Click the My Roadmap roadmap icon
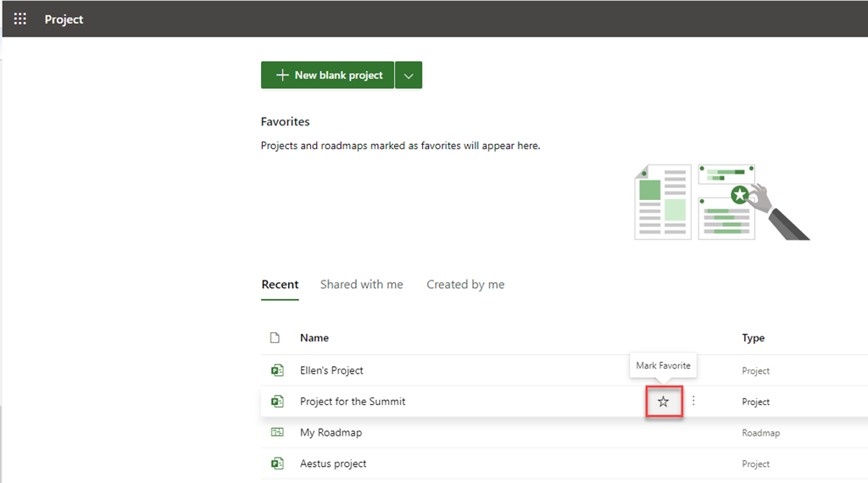This screenshot has height=483, width=868. point(276,432)
